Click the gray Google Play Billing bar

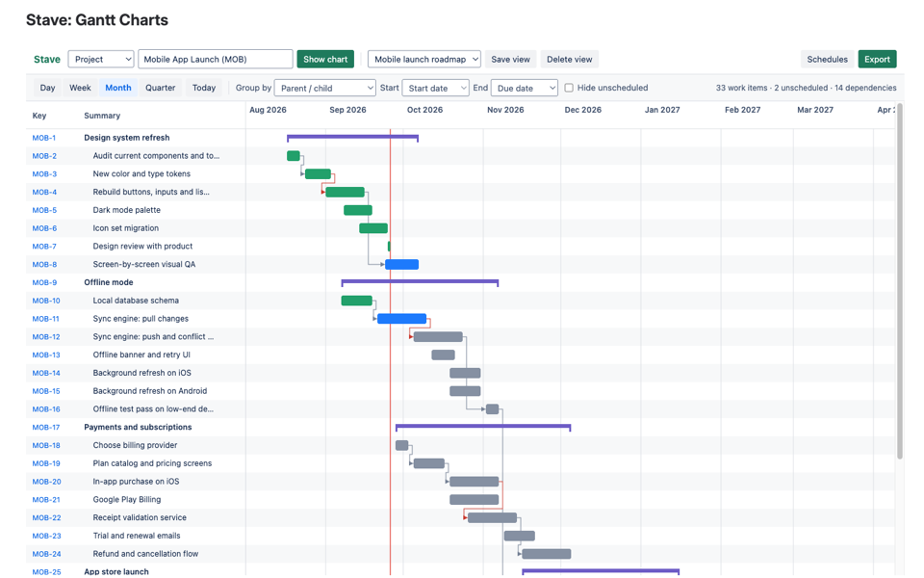pos(475,500)
